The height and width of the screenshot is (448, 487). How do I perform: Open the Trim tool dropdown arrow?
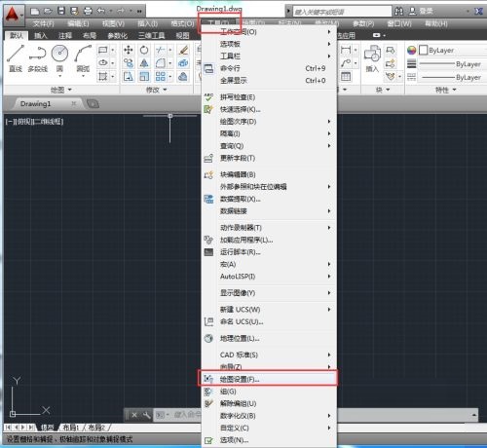tap(169, 50)
